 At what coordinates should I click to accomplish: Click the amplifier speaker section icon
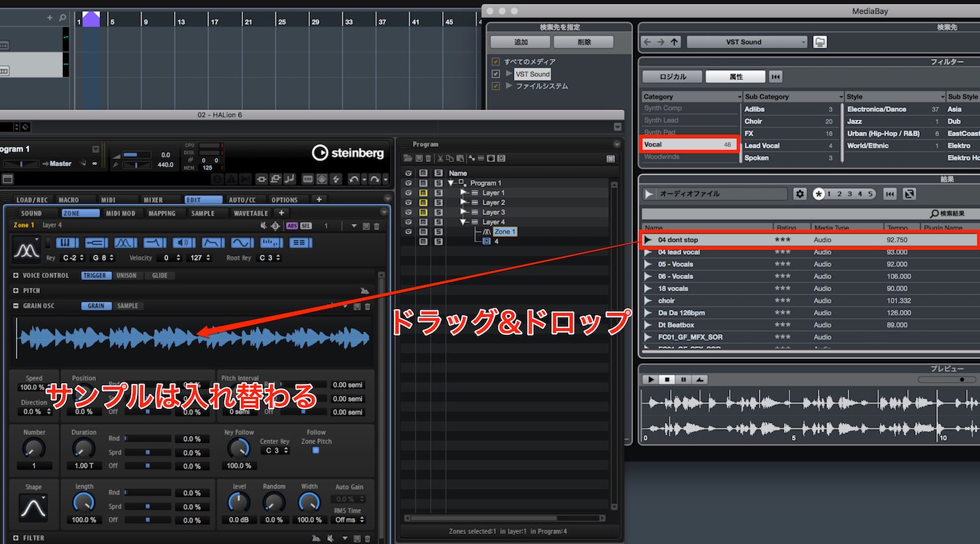click(184, 243)
